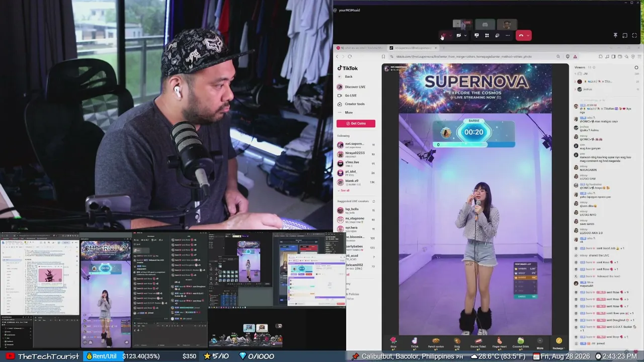Open nxt.supern... in Following list
The width and height of the screenshot is (644, 362).
coord(356,145)
